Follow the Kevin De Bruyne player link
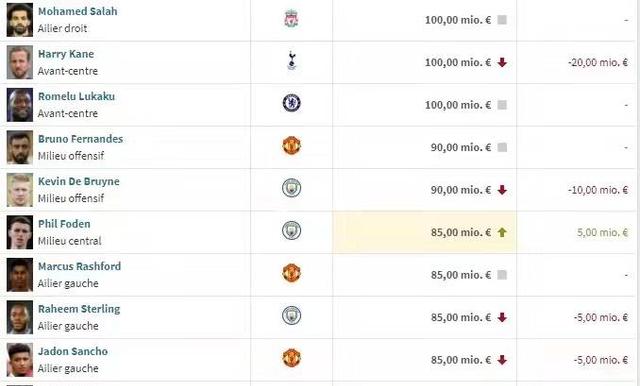Image resolution: width=640 pixels, height=386 pixels. (x=79, y=181)
